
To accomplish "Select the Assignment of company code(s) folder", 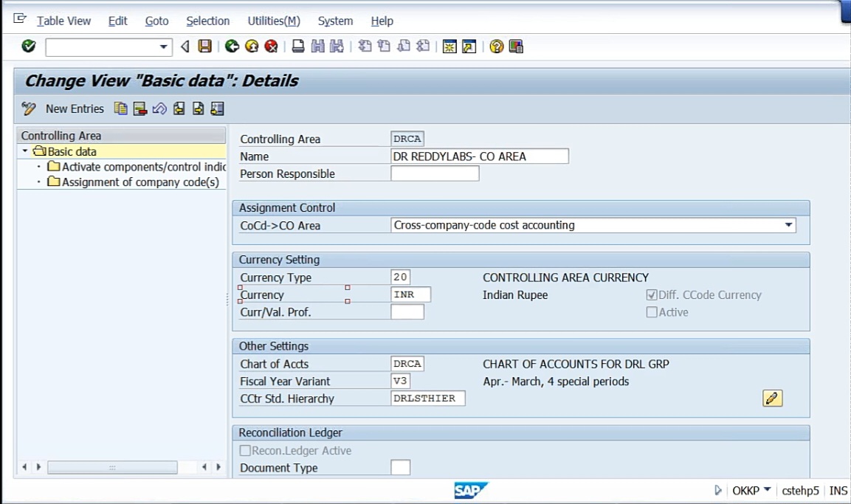I will pos(133,182).
